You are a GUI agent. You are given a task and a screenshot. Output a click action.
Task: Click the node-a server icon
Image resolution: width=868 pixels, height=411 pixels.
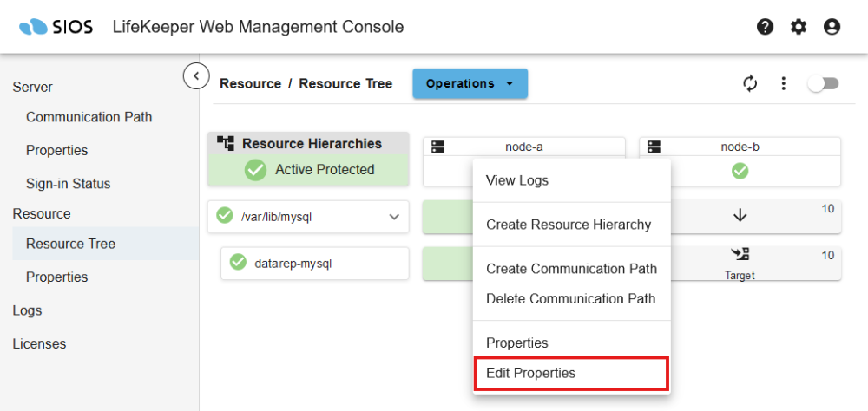coord(438,147)
